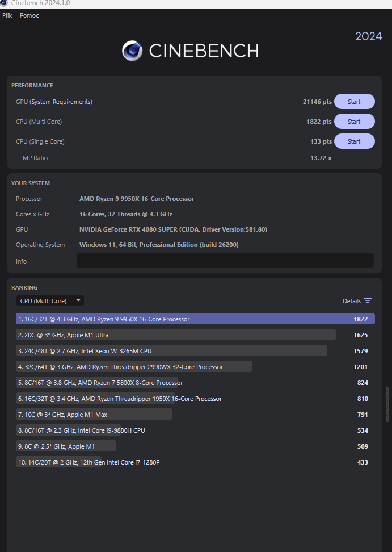Start the CPU Multi Core benchmark
This screenshot has height=552, width=392.
pos(354,122)
